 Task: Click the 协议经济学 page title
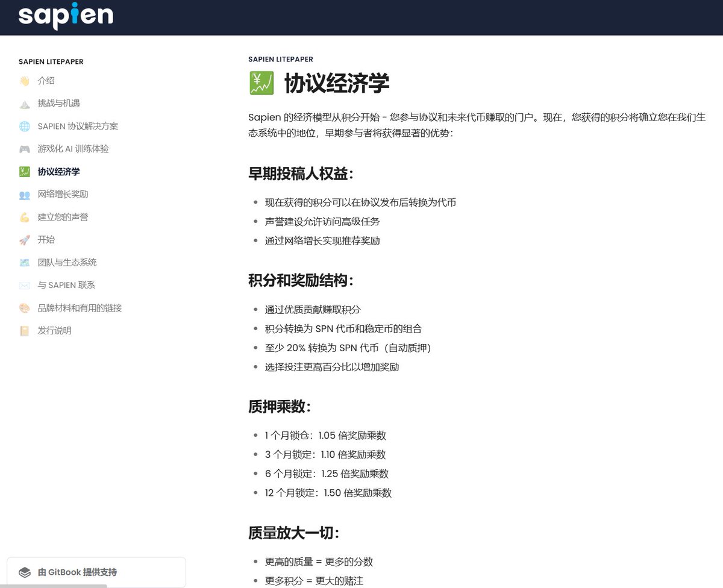point(337,84)
